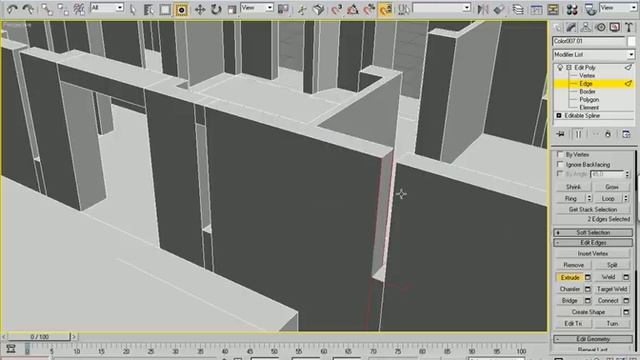The height and width of the screenshot is (360, 640).
Task: Toggle the Angle Snap icon
Action: (353, 9)
